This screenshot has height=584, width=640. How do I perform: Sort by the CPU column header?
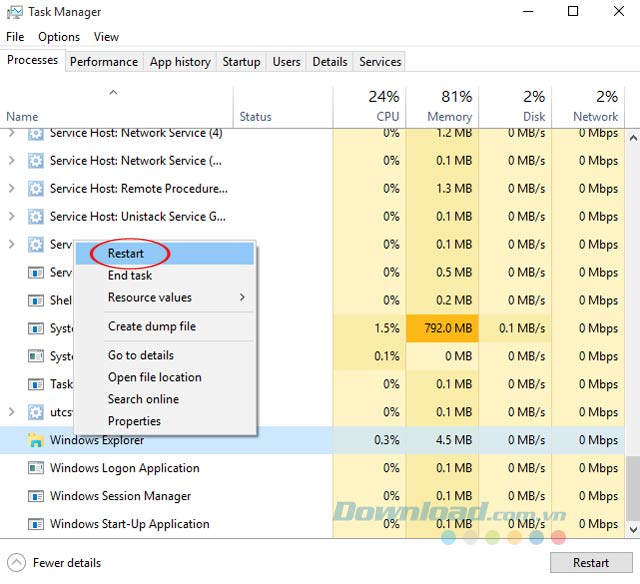tap(369, 108)
